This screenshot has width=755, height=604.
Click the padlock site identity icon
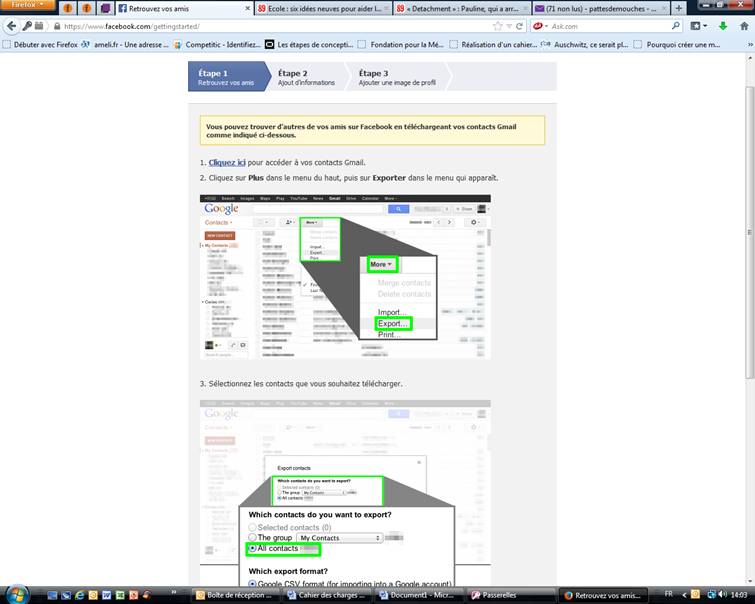point(57,26)
